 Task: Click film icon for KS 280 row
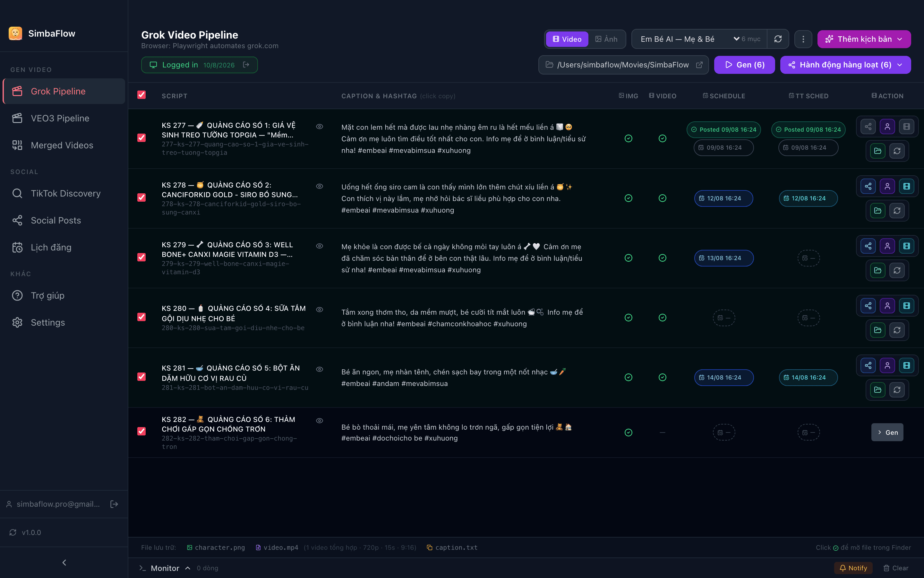[x=906, y=306]
